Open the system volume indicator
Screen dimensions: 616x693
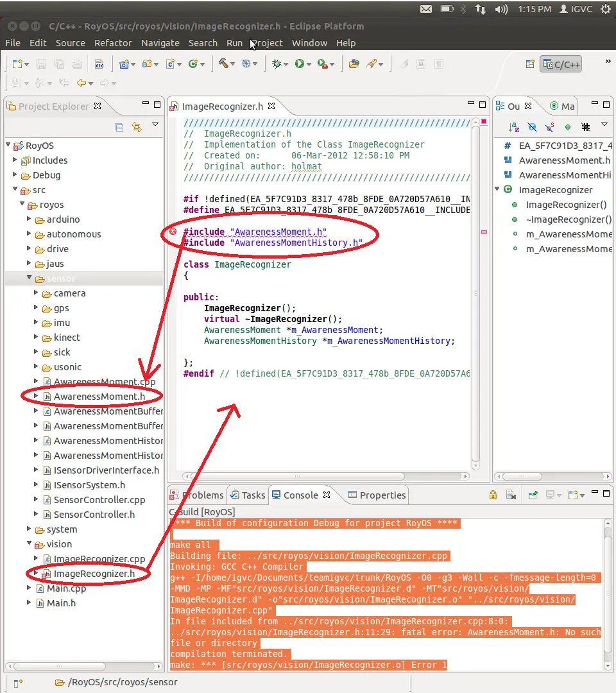502,9
